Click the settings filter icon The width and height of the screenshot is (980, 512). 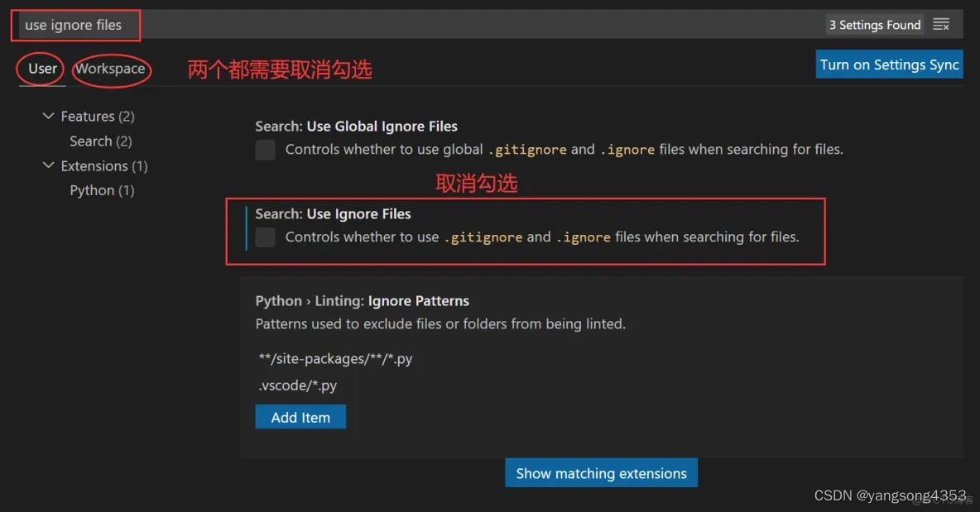click(x=941, y=24)
